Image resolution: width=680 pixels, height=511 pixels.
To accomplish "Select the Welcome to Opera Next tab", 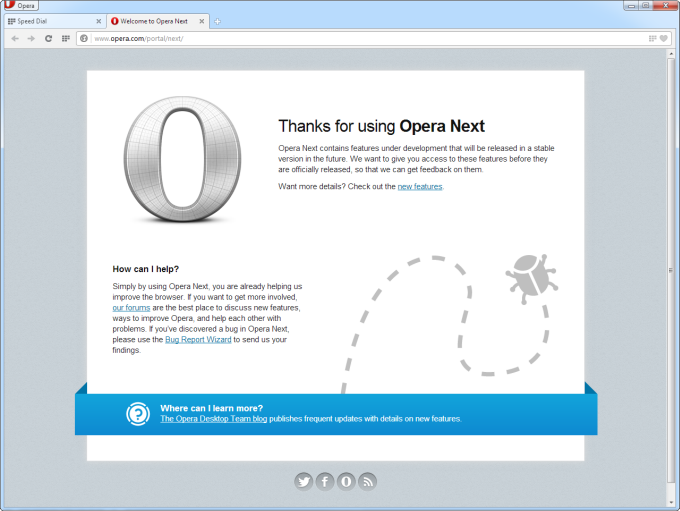I will click(157, 21).
